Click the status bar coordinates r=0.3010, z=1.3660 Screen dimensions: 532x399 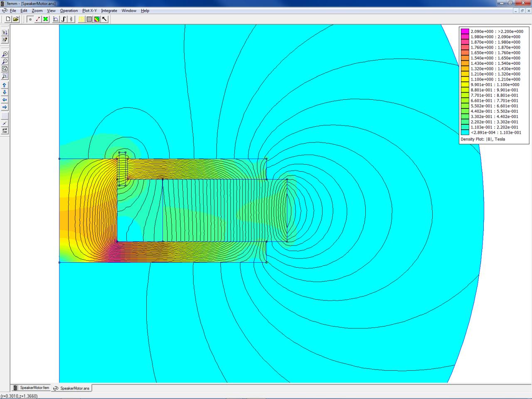click(19, 396)
